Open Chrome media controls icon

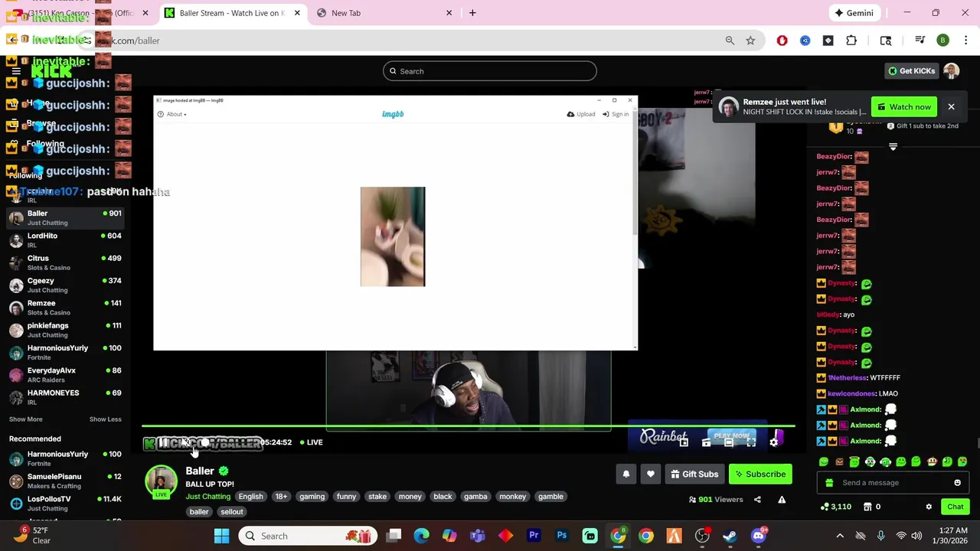920,41
